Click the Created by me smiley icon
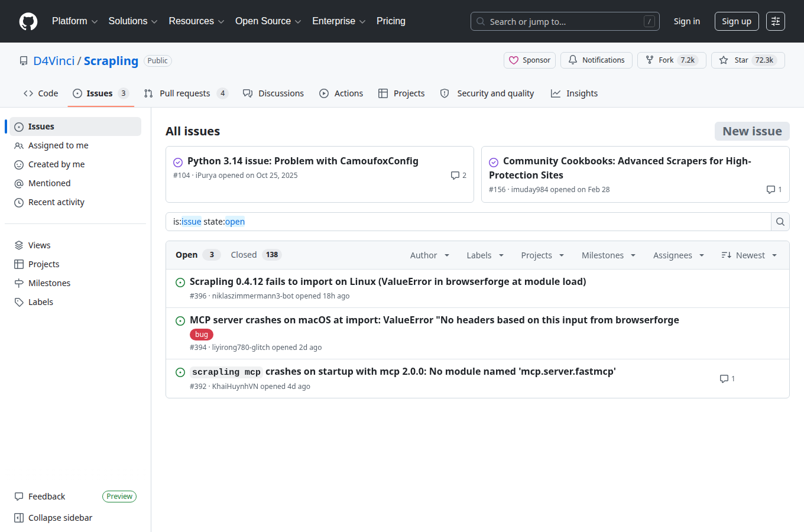Image resolution: width=804 pixels, height=532 pixels. 19,164
